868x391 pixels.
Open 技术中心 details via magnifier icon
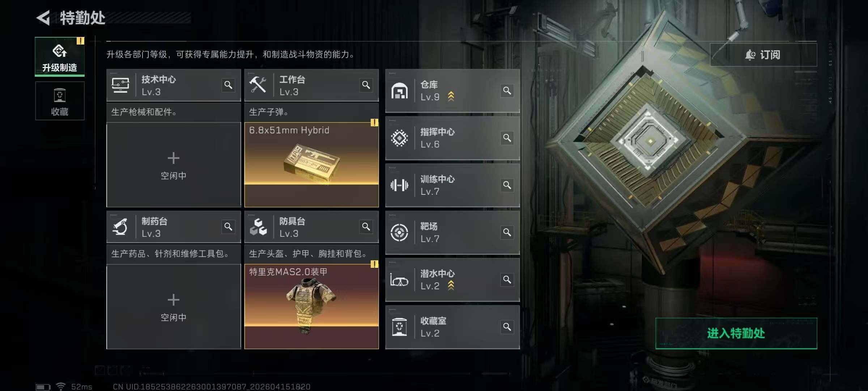tap(228, 85)
